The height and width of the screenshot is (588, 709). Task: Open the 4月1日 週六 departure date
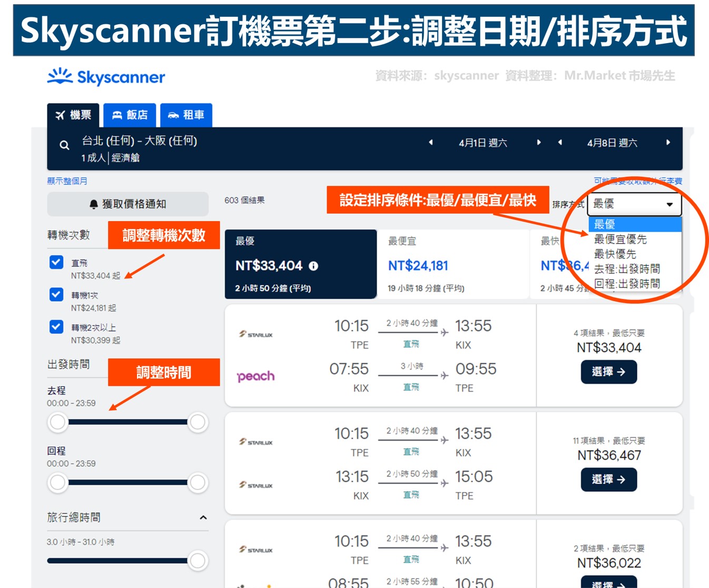pos(483,143)
